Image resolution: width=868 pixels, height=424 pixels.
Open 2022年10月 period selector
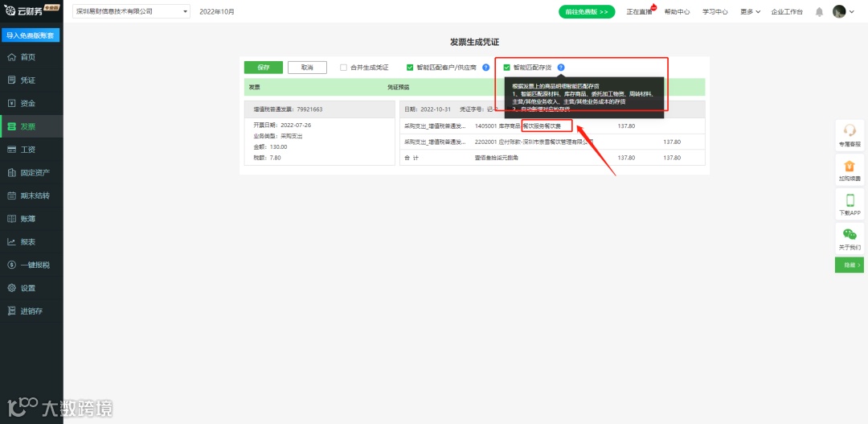(217, 11)
